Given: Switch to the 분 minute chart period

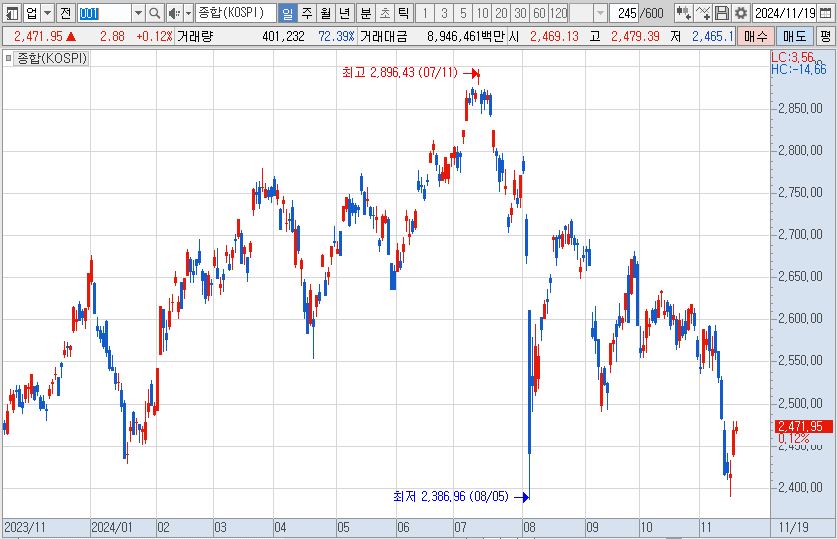Looking at the screenshot, I should (366, 13).
